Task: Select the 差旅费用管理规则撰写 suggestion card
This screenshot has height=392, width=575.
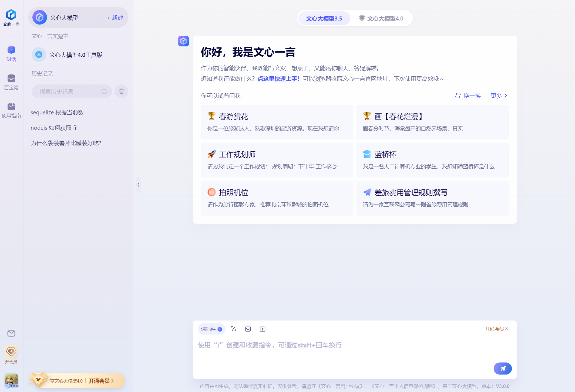Action: [x=433, y=198]
